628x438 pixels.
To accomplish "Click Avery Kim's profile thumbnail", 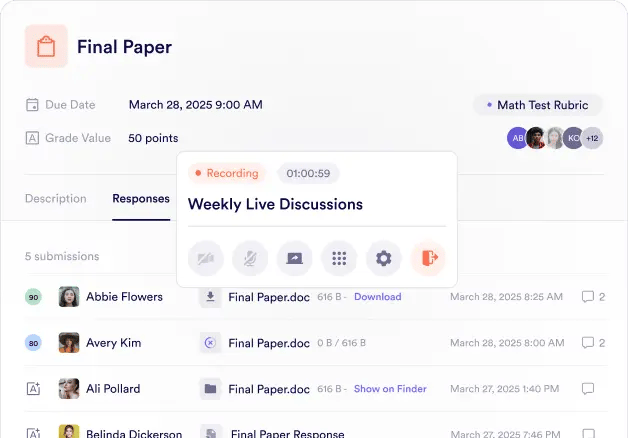I will pos(69,343).
